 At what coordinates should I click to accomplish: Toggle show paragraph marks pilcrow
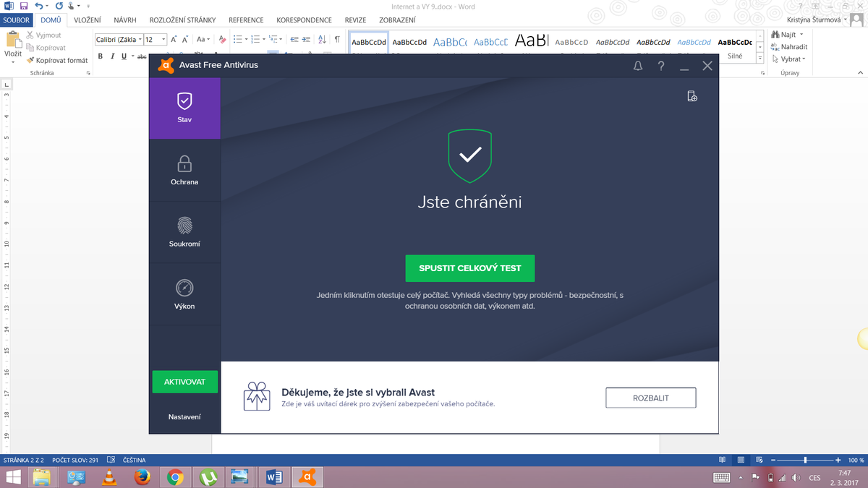(x=337, y=40)
